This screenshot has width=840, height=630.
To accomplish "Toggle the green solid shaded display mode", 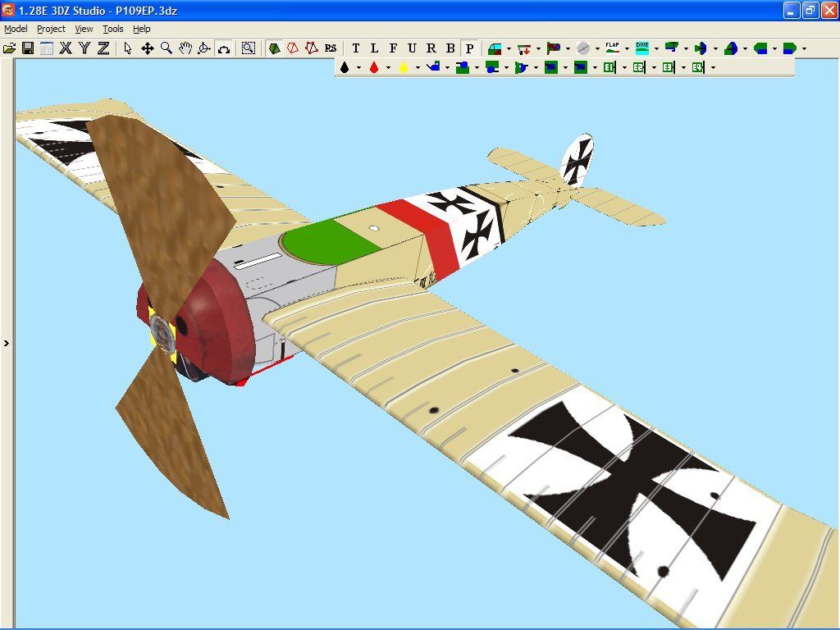I will coord(274,48).
